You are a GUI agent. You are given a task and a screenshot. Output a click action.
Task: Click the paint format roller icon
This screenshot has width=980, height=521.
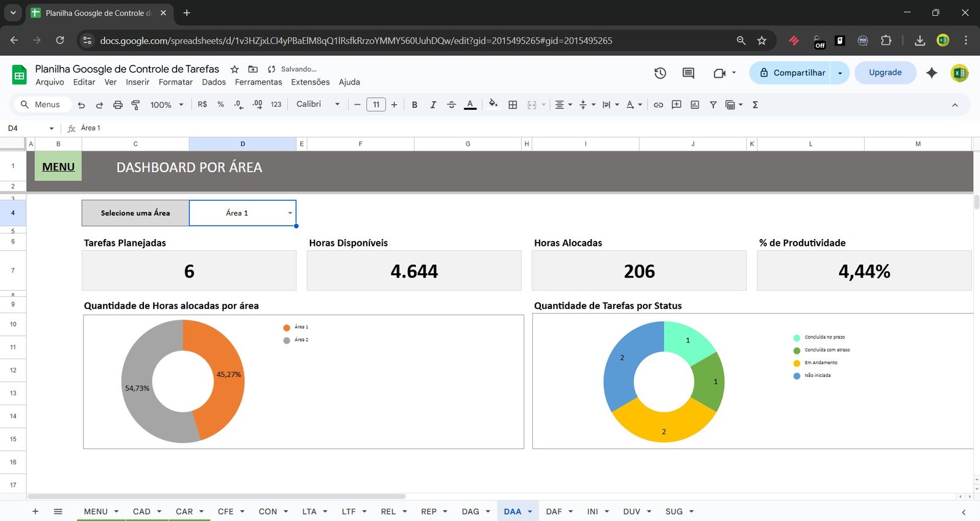click(x=136, y=105)
